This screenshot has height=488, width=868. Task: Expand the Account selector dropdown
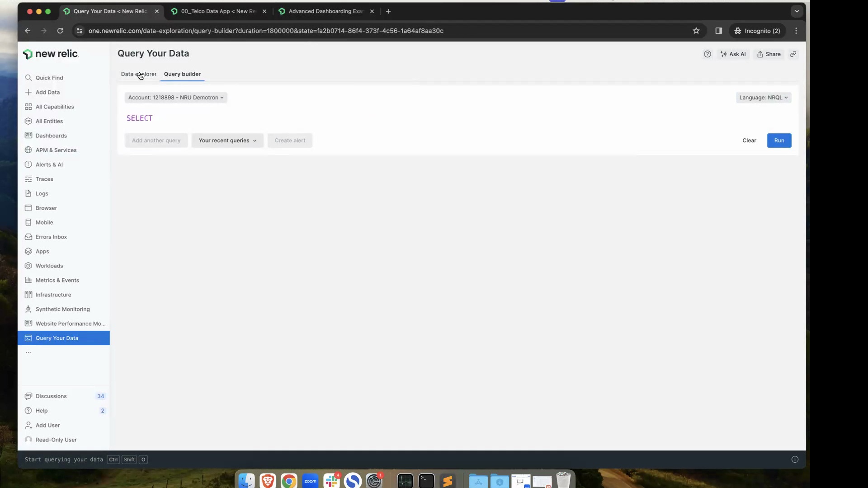click(x=176, y=98)
